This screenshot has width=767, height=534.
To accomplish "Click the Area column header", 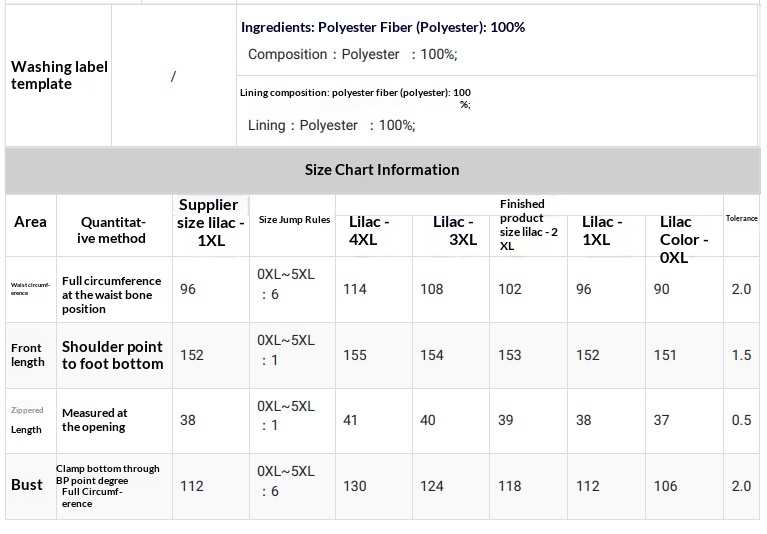I will (30, 222).
